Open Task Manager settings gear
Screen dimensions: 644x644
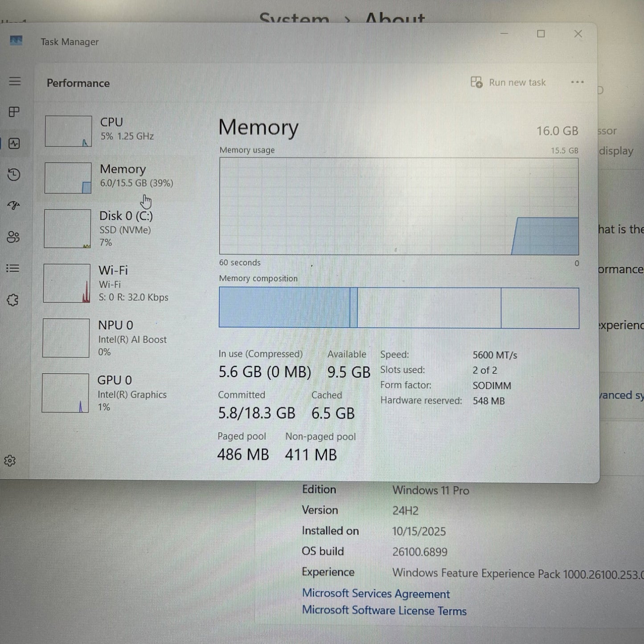click(x=10, y=461)
